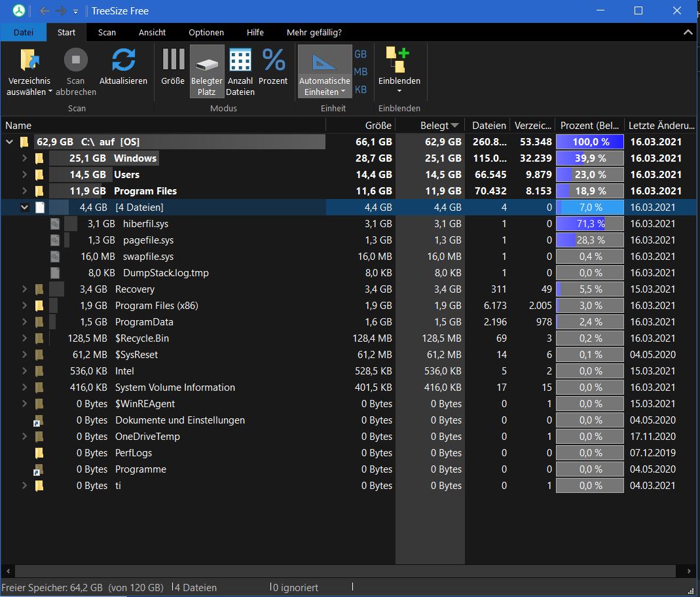This screenshot has width=700, height=597.
Task: Expand the ProgramData folder
Action: point(24,321)
